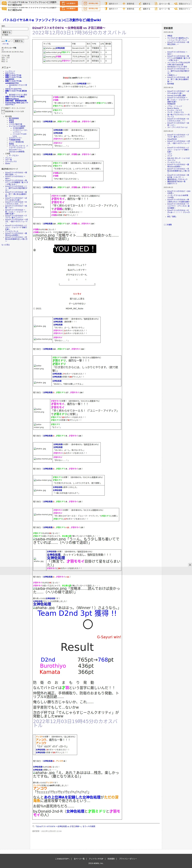This screenshot has height=868, width=192.
Task: Open 天使ヴクリフ in update history
Action: [172, 184]
